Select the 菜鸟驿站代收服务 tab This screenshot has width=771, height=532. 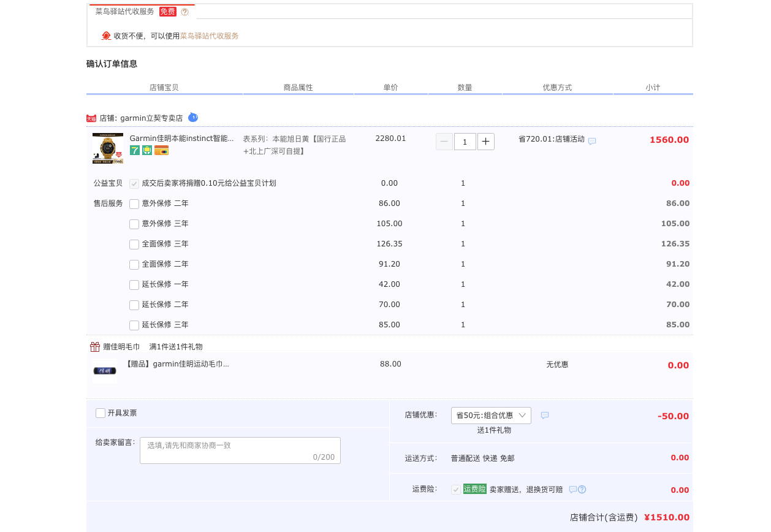point(142,12)
